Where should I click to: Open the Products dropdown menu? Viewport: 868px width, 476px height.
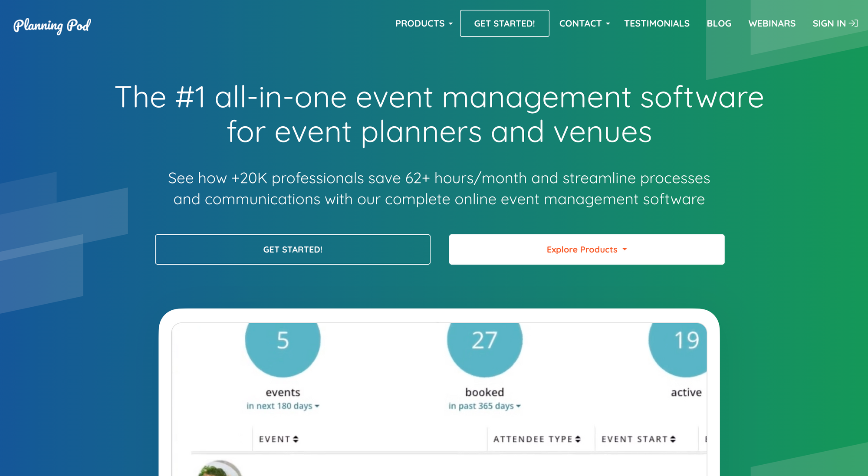424,23
